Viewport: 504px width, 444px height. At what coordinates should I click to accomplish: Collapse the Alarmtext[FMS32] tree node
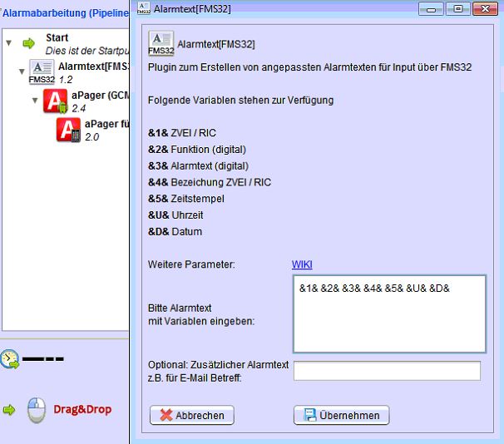(x=21, y=72)
